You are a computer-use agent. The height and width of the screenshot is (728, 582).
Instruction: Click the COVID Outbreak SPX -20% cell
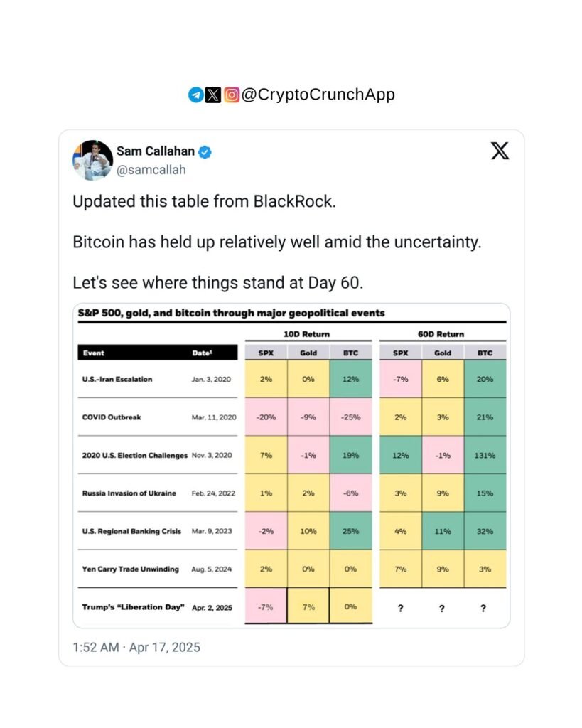point(266,417)
